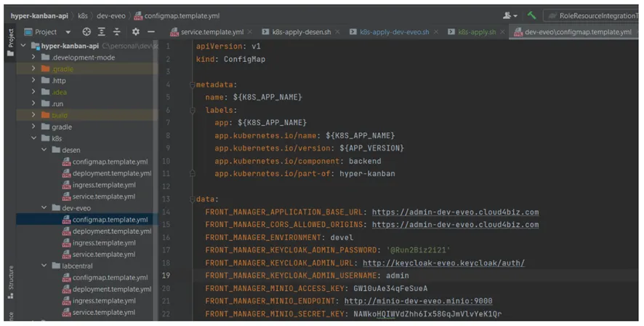The height and width of the screenshot is (326, 644).
Task: Click dev-eveo in the breadcrumb bar
Action: (111, 15)
